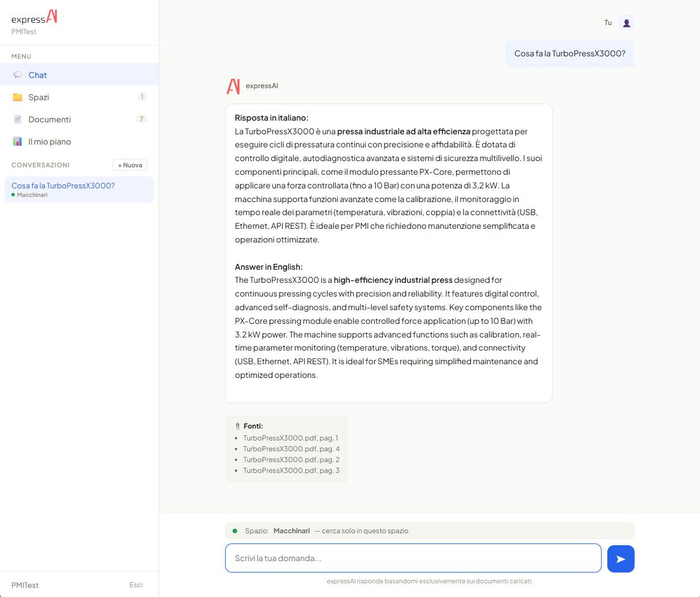The image size is (700, 597).
Task: Click the expressAI logo in the sidebar
Action: (x=34, y=18)
